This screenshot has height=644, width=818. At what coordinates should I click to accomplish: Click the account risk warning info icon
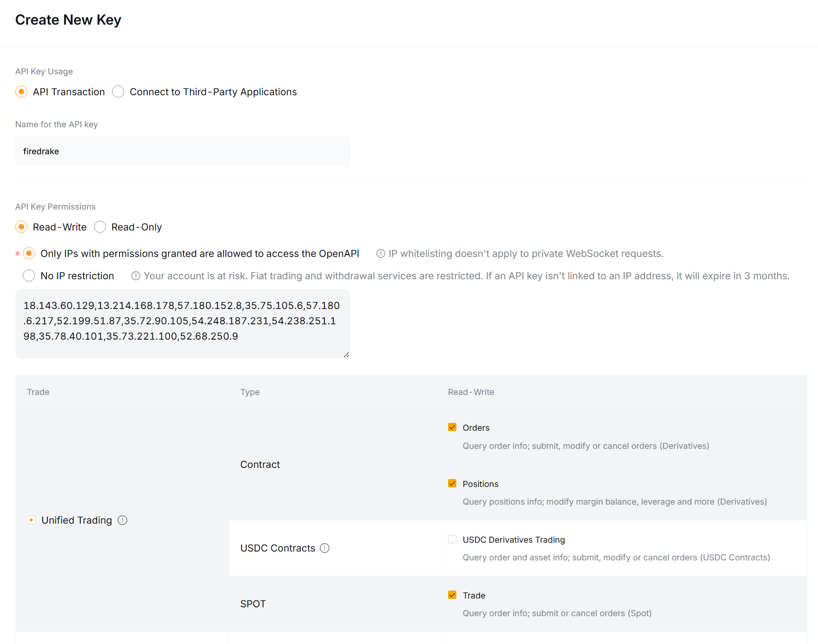(135, 276)
